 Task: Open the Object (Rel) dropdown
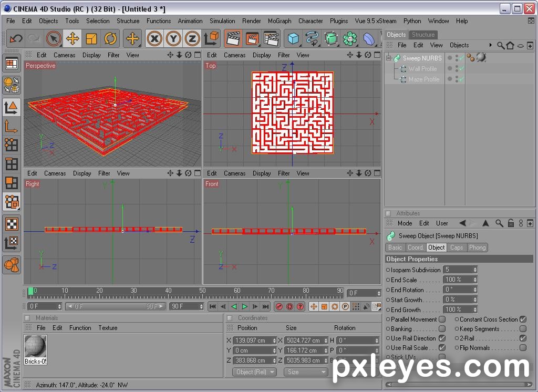[x=254, y=372]
